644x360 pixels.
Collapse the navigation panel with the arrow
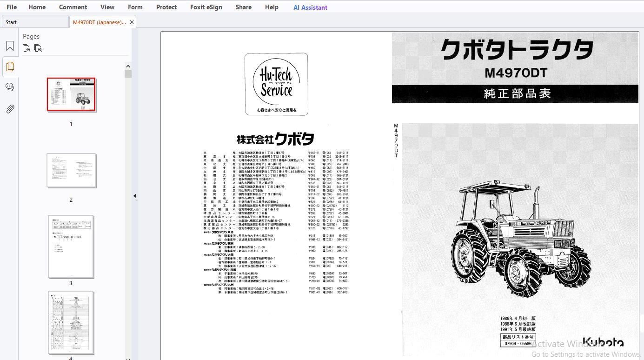(x=135, y=196)
